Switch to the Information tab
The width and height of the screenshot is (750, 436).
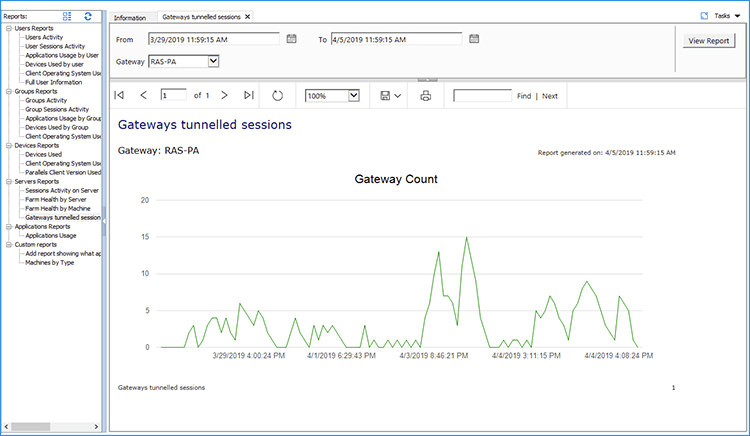tap(130, 18)
